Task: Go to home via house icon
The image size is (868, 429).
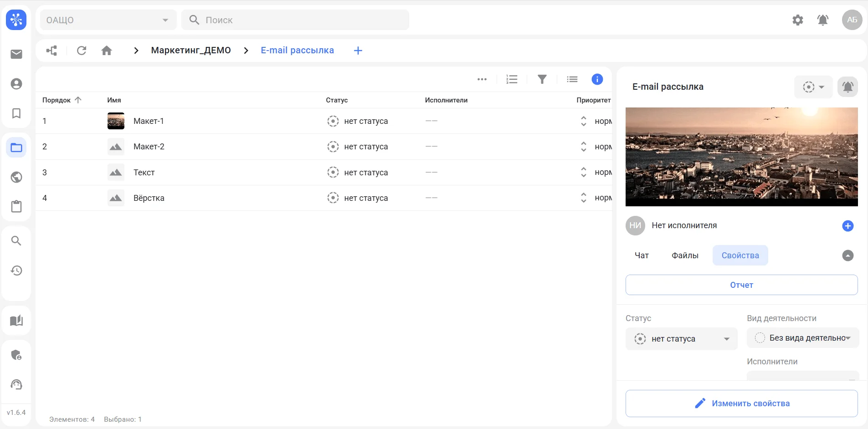Action: point(107,51)
